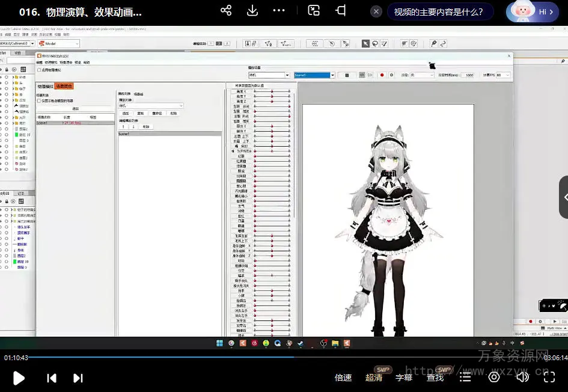The height and width of the screenshot is (392, 568).
Task: Open the 计算FPS 60 dropdown
Action: pos(508,75)
